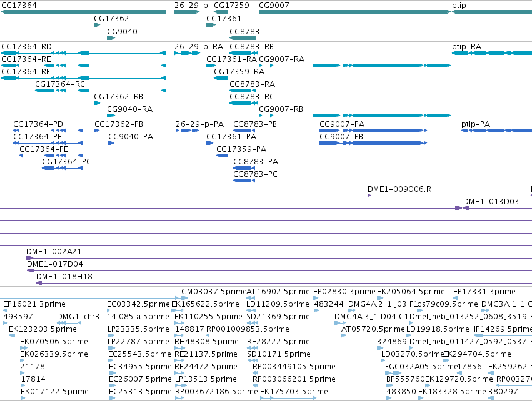Open transcript CG9007-RA label
The height and width of the screenshot is (401, 532).
[x=281, y=59]
